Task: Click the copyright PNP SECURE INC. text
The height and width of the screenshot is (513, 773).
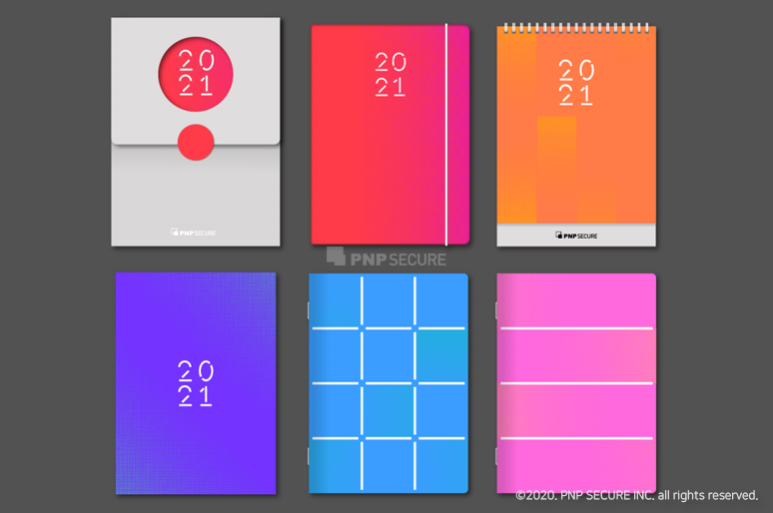Action: point(636,495)
